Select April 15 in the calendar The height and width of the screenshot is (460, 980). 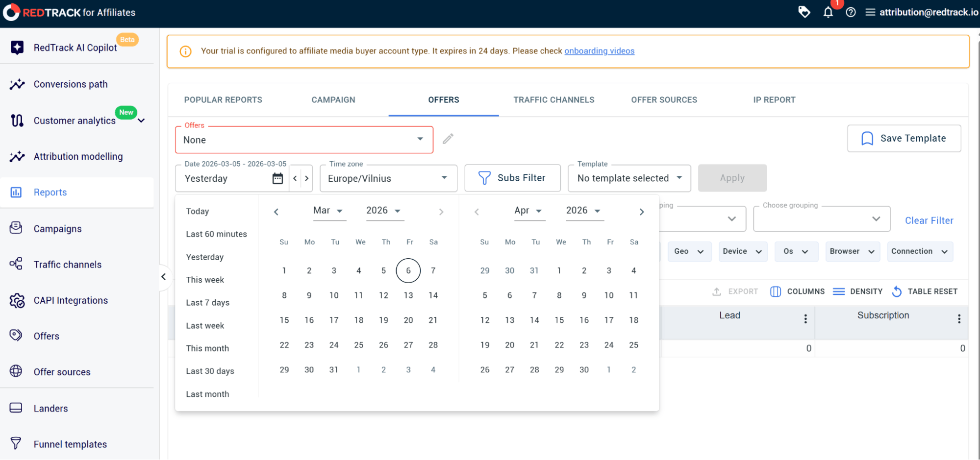[559, 320]
